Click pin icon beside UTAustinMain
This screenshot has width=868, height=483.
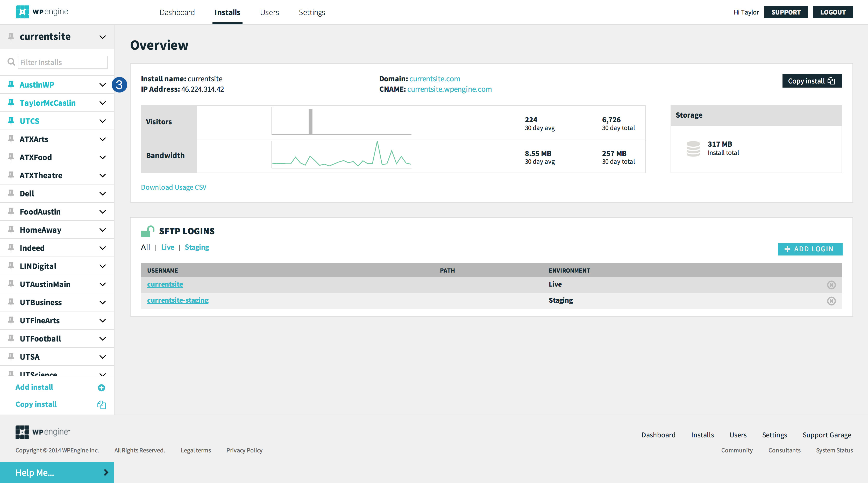(x=11, y=285)
